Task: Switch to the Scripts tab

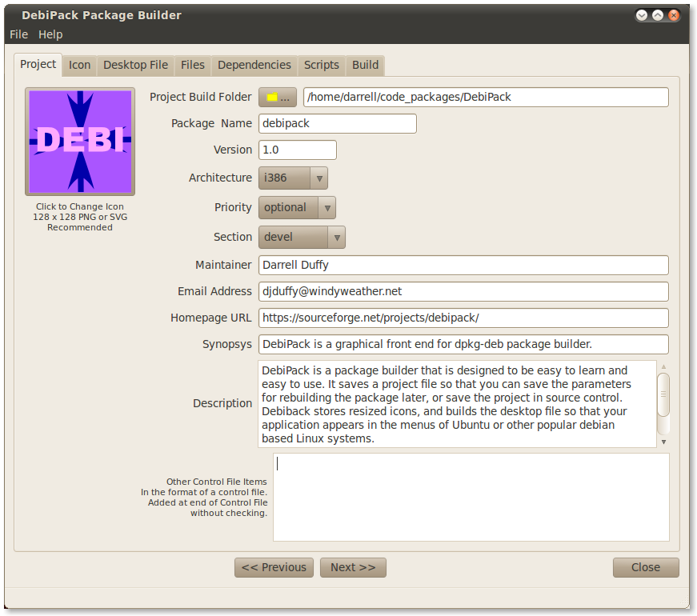Action: point(321,65)
